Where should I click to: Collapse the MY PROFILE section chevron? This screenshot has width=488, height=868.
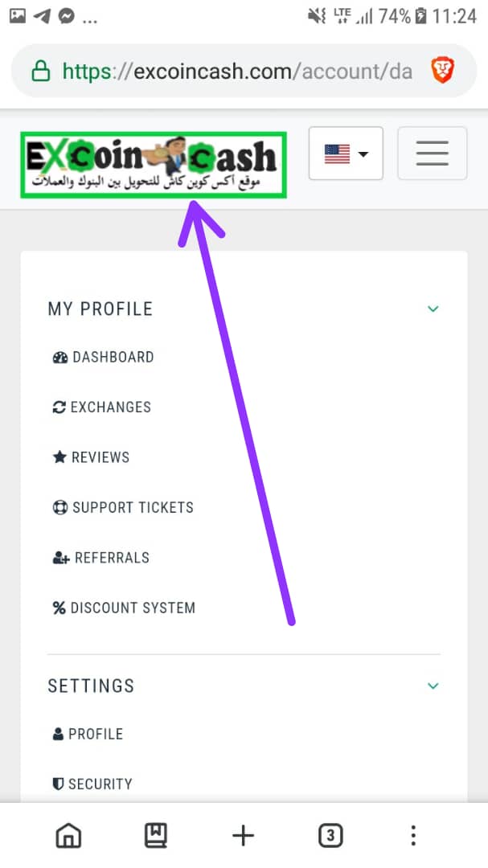point(433,309)
